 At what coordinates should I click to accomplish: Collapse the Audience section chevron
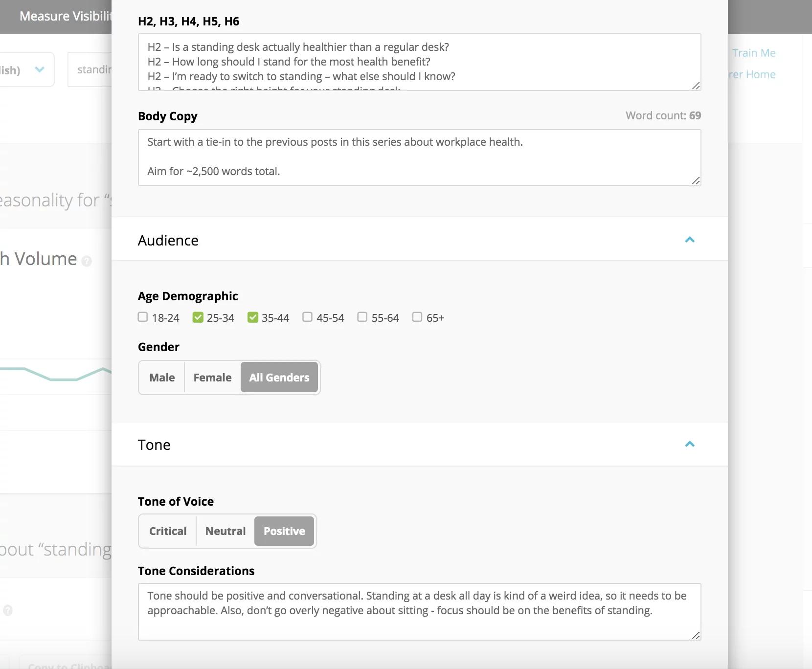690,240
